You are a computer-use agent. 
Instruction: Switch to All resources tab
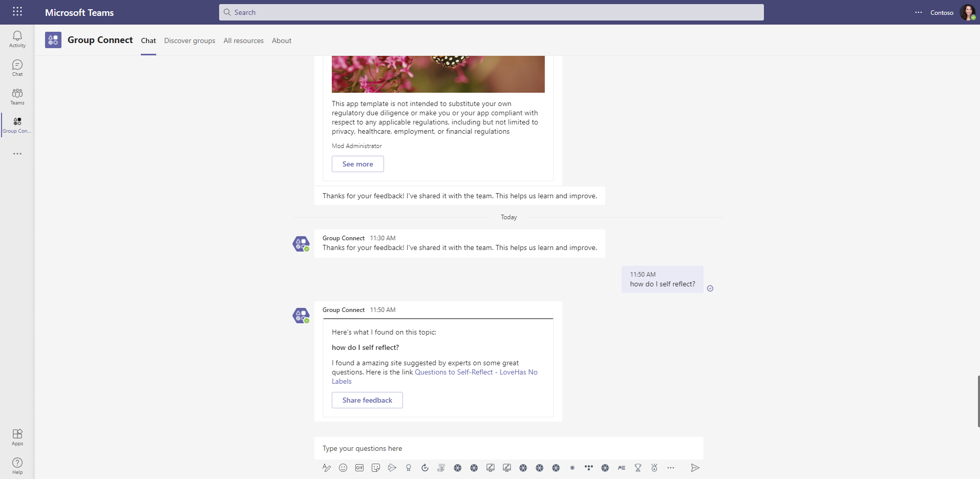tap(244, 40)
